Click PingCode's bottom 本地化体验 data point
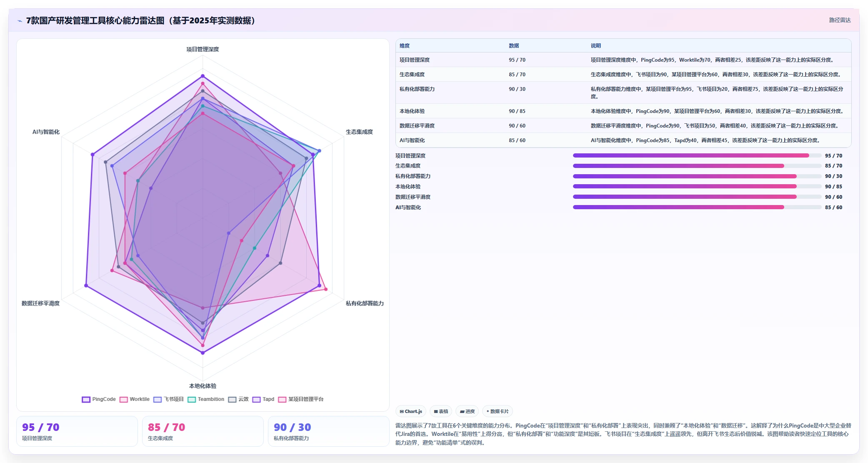This screenshot has height=463, width=868. [x=203, y=353]
